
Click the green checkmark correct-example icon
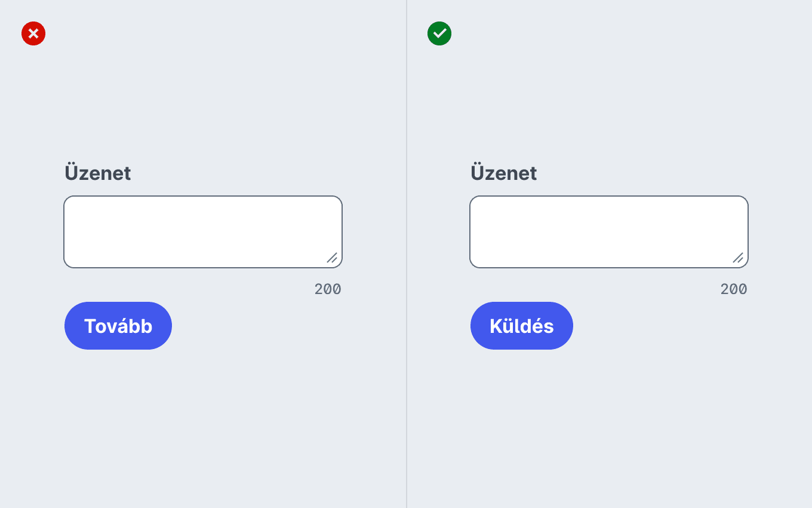pos(439,33)
